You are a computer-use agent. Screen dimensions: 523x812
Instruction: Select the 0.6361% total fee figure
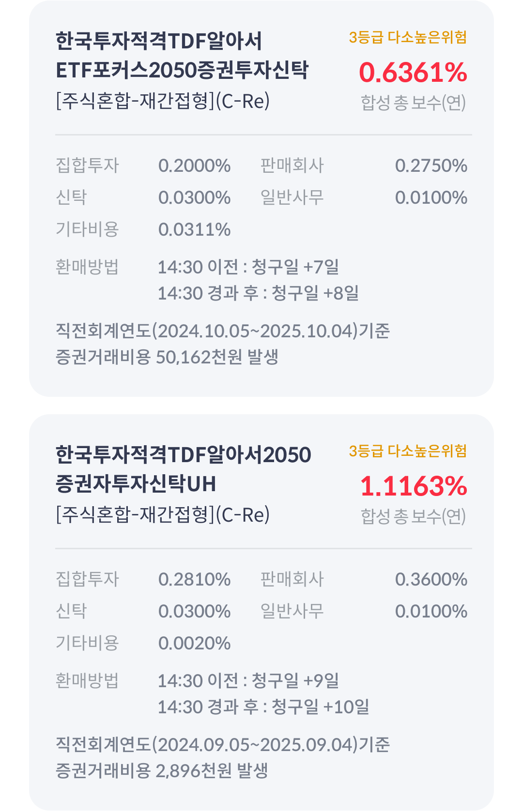[x=413, y=73]
